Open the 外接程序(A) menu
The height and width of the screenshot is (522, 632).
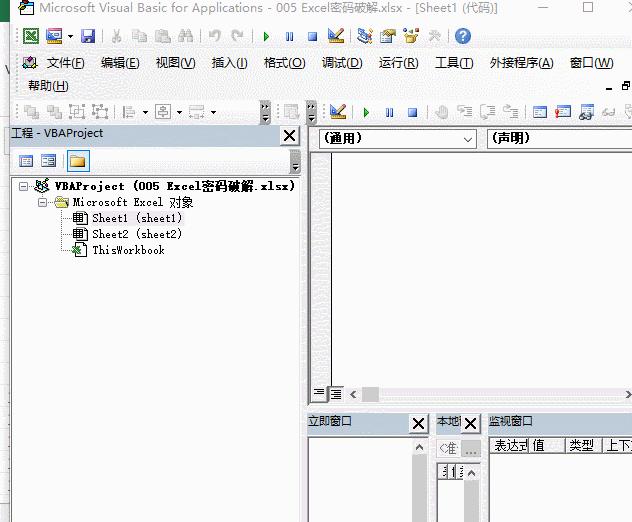521,63
